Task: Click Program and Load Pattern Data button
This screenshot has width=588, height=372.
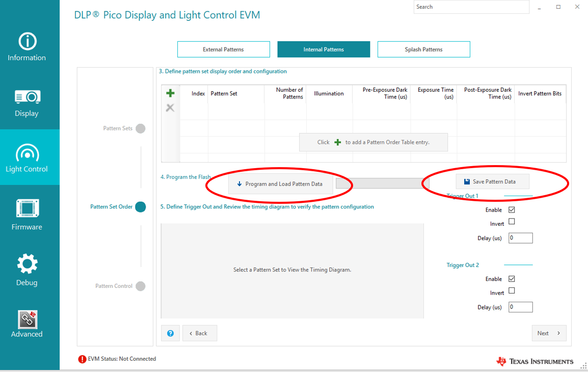Action: pyautogui.click(x=281, y=184)
